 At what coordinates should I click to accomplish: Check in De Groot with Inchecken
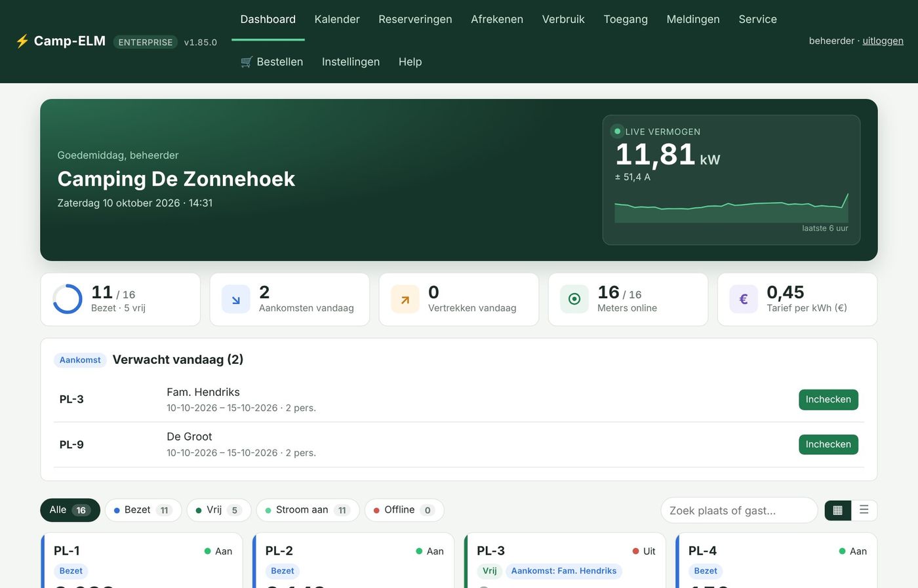pyautogui.click(x=828, y=444)
